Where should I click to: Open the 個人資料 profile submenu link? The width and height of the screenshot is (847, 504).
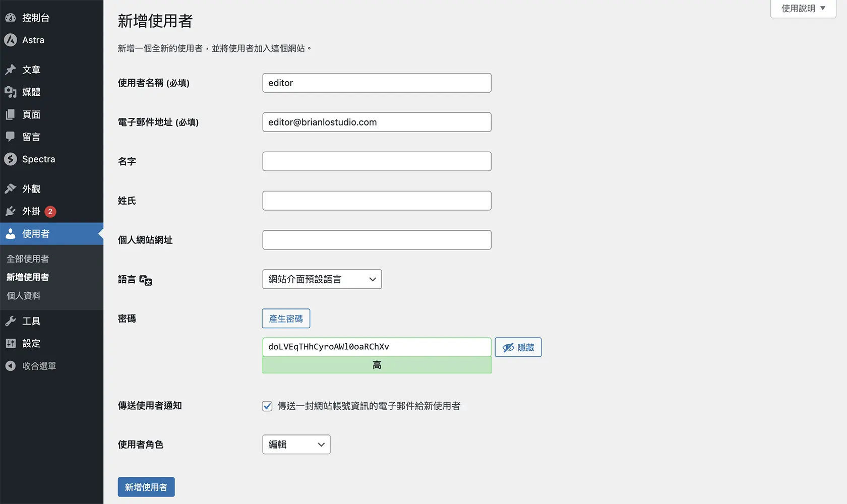[x=24, y=296]
